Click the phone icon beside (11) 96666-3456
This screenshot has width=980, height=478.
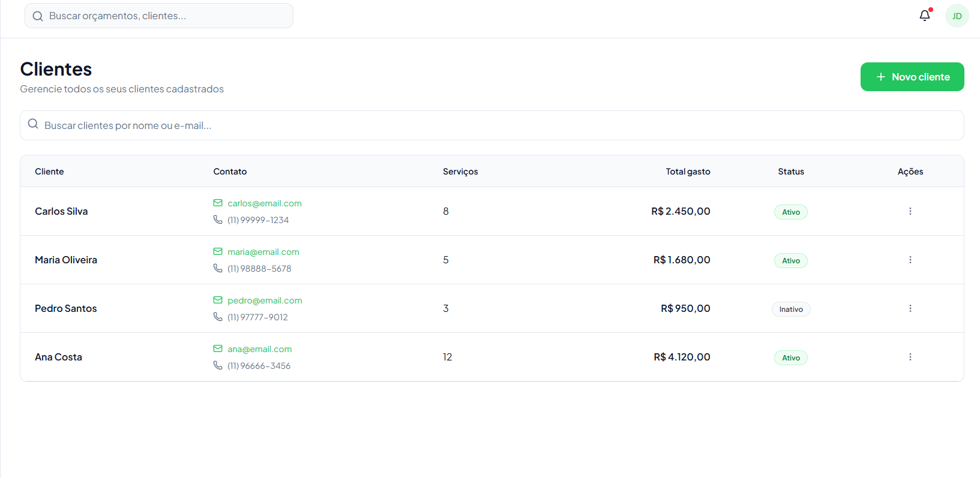click(x=218, y=365)
